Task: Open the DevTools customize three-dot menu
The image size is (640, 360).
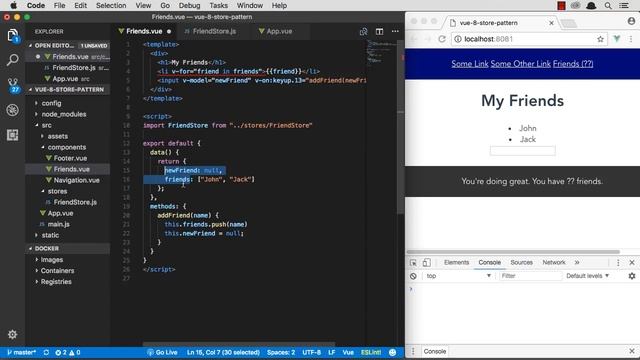Action: [x=618, y=263]
